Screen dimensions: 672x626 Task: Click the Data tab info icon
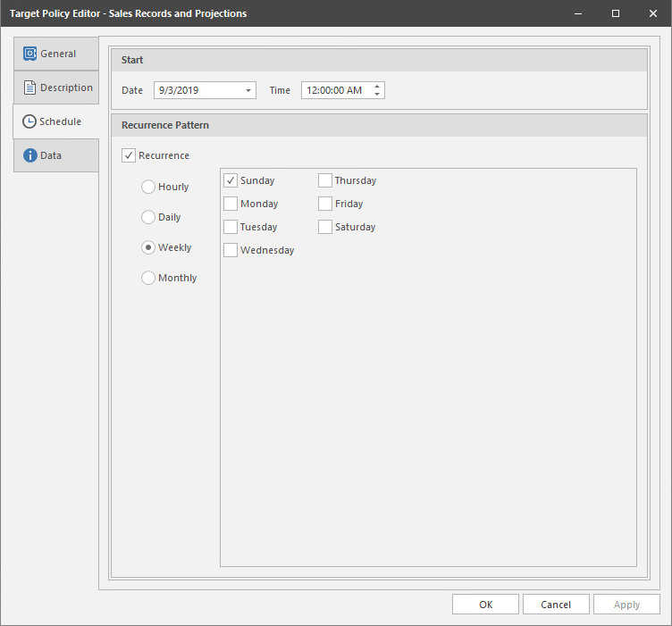[29, 155]
